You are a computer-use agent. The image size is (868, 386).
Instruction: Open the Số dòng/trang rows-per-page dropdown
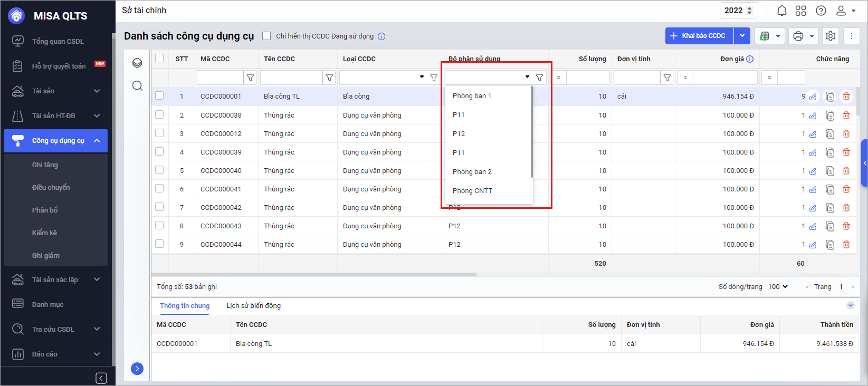778,286
